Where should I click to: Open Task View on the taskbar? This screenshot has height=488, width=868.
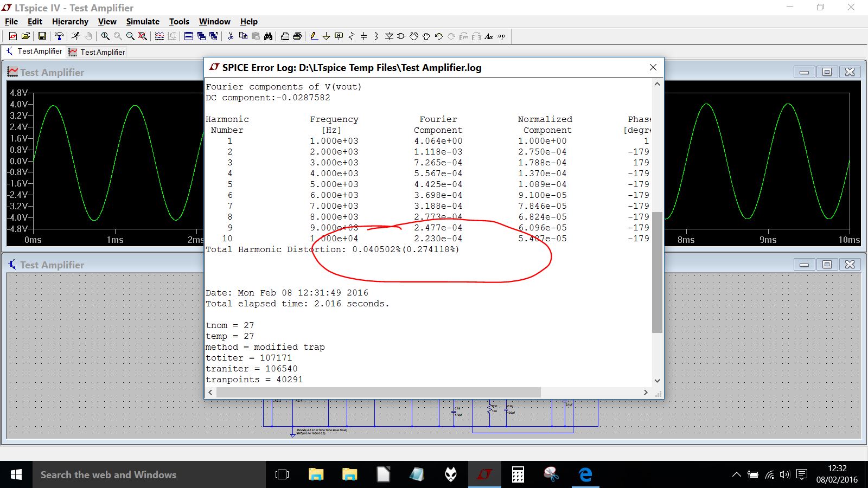[x=282, y=474]
